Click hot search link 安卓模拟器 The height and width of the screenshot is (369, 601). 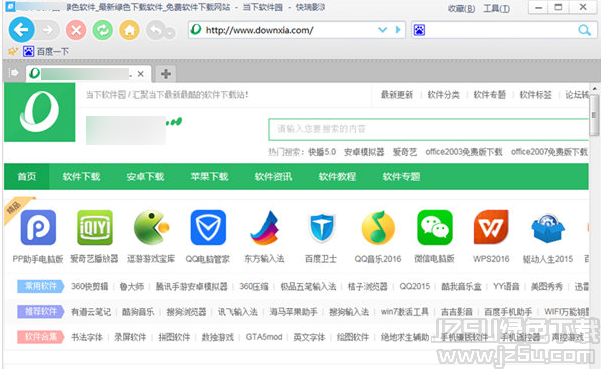coord(364,152)
